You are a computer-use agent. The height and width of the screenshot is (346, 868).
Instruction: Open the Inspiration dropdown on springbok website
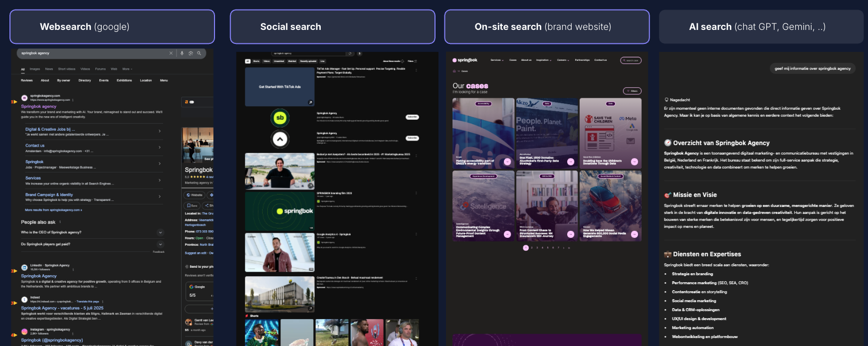[x=544, y=60]
